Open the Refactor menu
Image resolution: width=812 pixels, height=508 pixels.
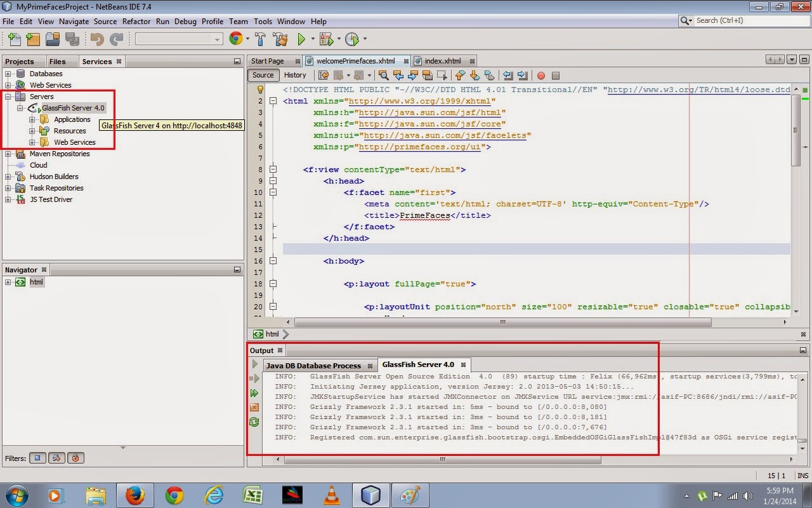click(136, 21)
